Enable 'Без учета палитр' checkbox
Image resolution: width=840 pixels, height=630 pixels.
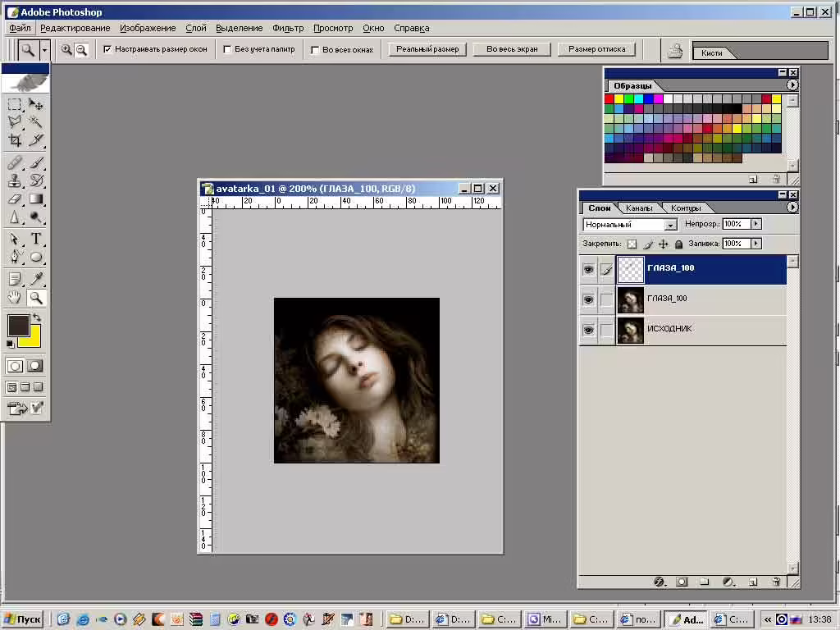coord(227,49)
